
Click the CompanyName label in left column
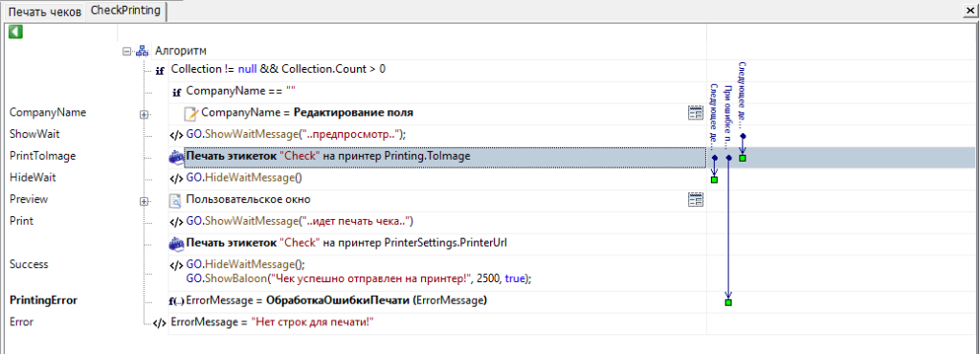(x=48, y=112)
